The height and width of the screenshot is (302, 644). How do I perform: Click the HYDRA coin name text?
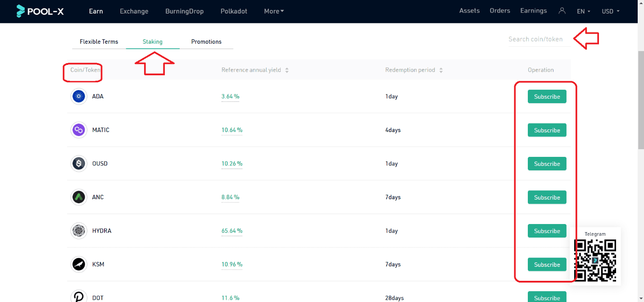coord(102,231)
